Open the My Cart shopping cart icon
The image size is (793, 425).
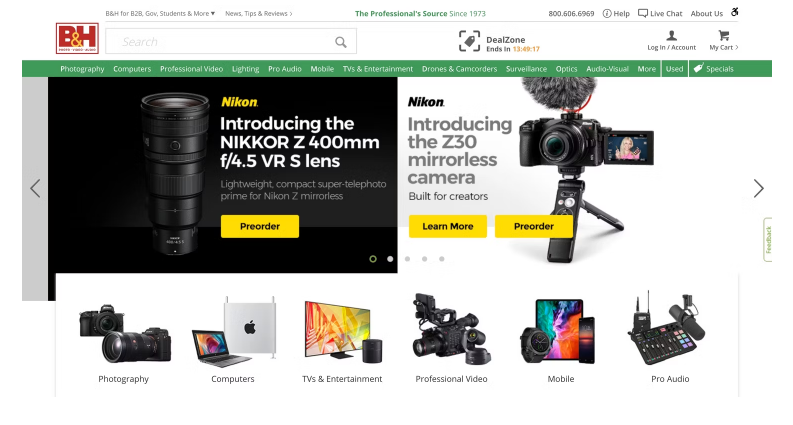click(x=724, y=35)
